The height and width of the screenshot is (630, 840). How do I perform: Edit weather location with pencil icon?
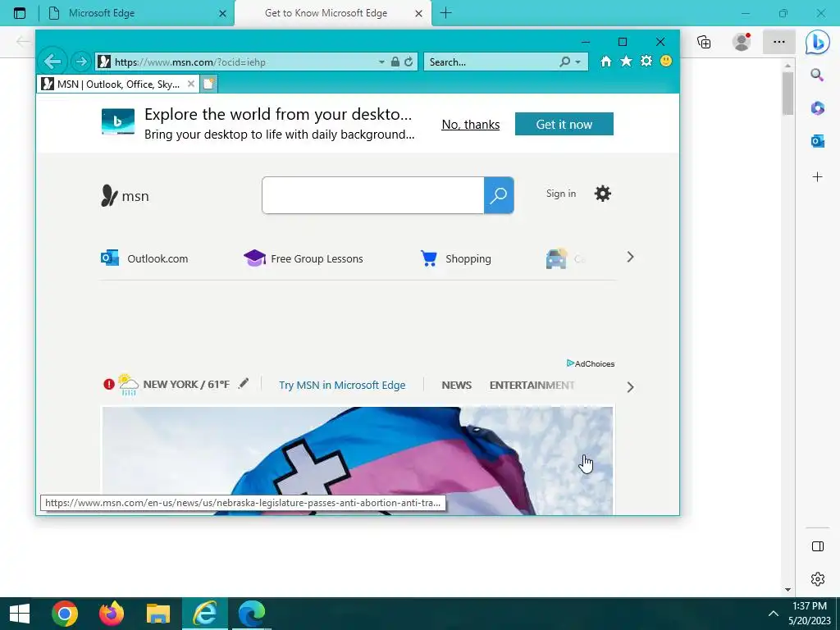[243, 383]
